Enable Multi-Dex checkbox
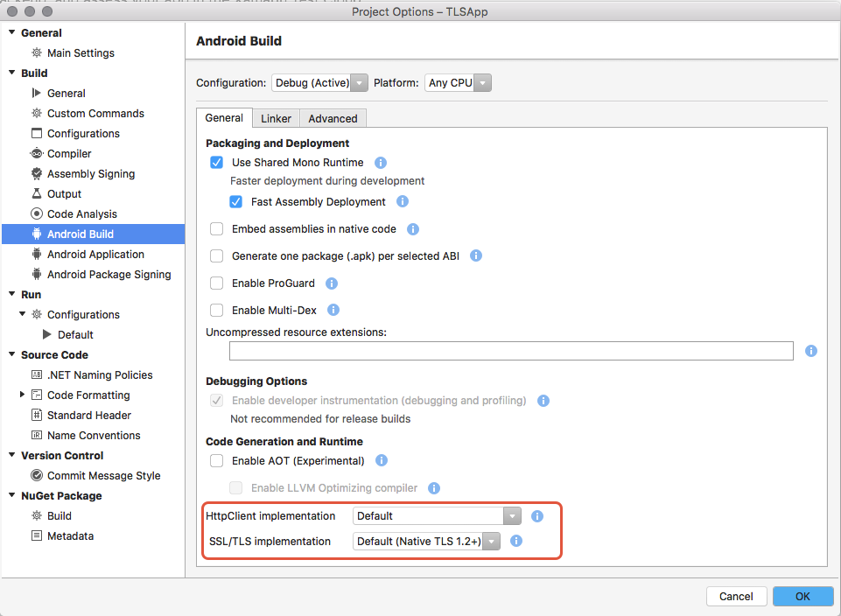 coord(217,310)
